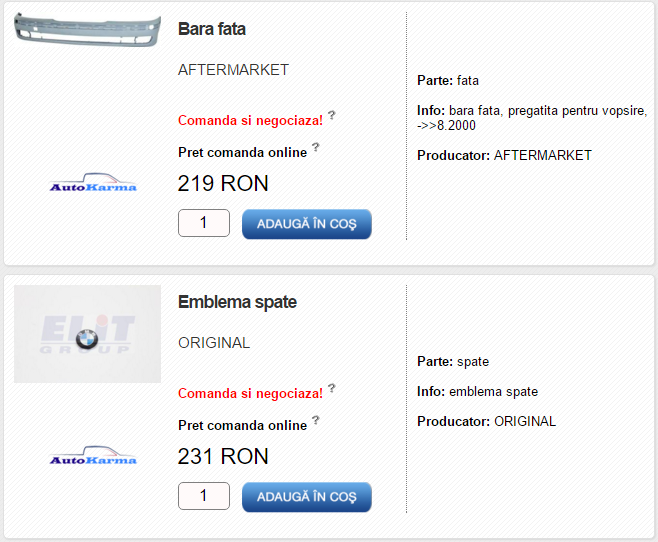
Task: Click the 231 RON price
Action: point(223,457)
